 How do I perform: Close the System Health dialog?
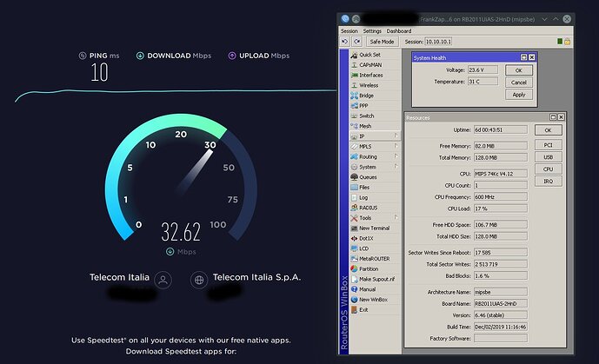(532, 57)
